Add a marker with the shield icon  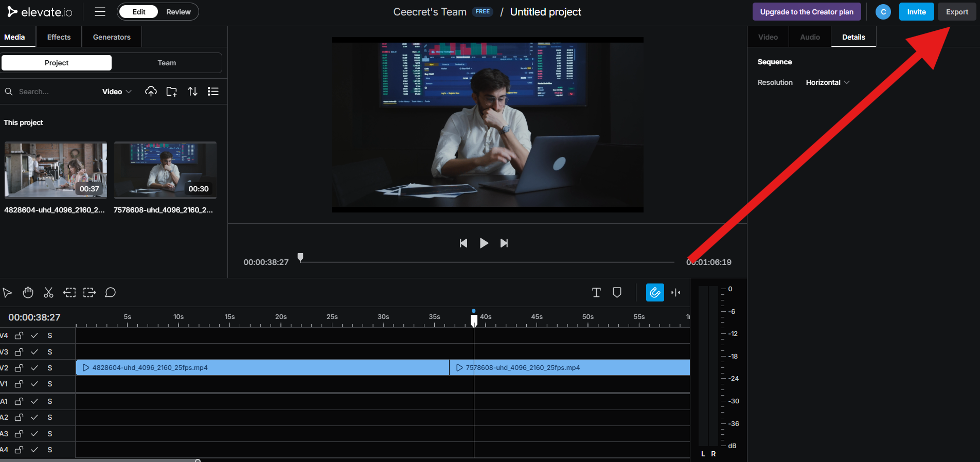[x=617, y=293]
